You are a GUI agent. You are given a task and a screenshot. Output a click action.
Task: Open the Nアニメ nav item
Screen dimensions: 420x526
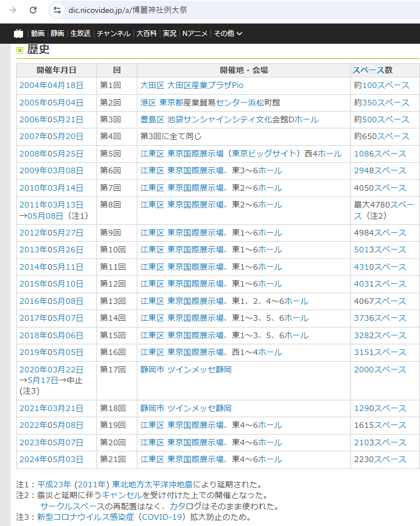(x=195, y=34)
